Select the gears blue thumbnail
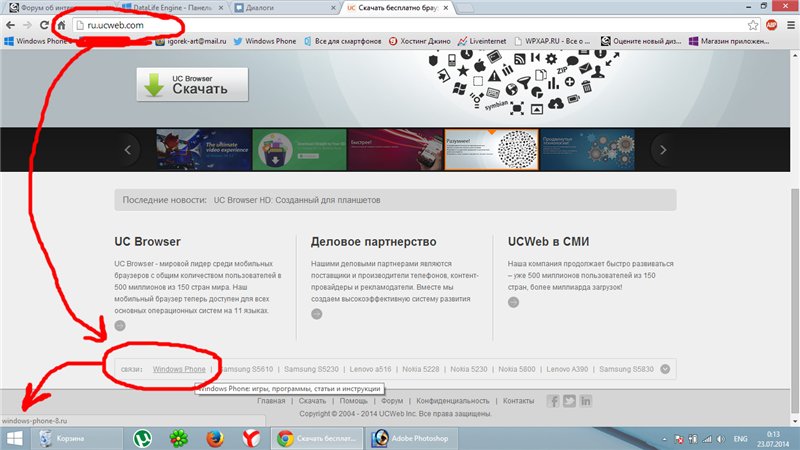 pos(587,149)
